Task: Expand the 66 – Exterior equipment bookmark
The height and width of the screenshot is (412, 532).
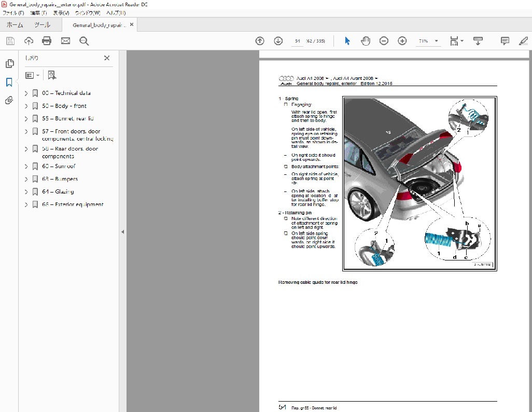Action: [x=26, y=204]
